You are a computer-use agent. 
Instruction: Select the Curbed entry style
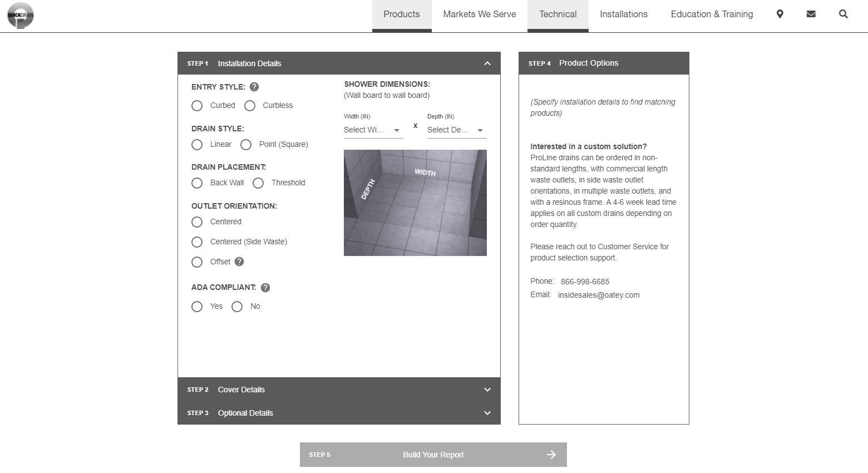click(x=197, y=106)
